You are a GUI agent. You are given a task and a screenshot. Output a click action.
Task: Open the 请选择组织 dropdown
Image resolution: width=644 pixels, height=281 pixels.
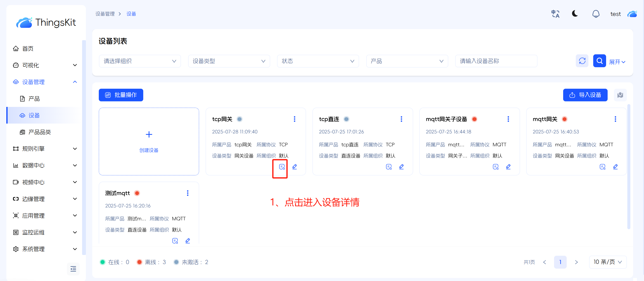pos(140,61)
